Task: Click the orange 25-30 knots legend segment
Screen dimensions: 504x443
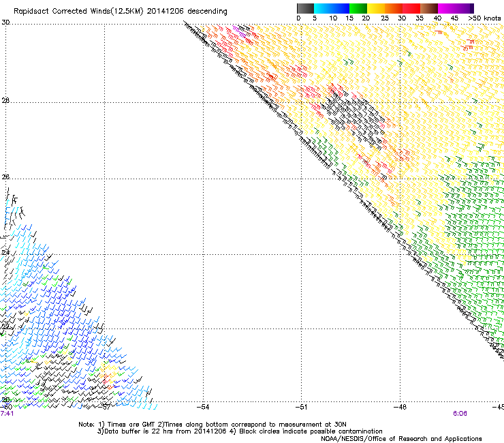Action: pos(394,8)
